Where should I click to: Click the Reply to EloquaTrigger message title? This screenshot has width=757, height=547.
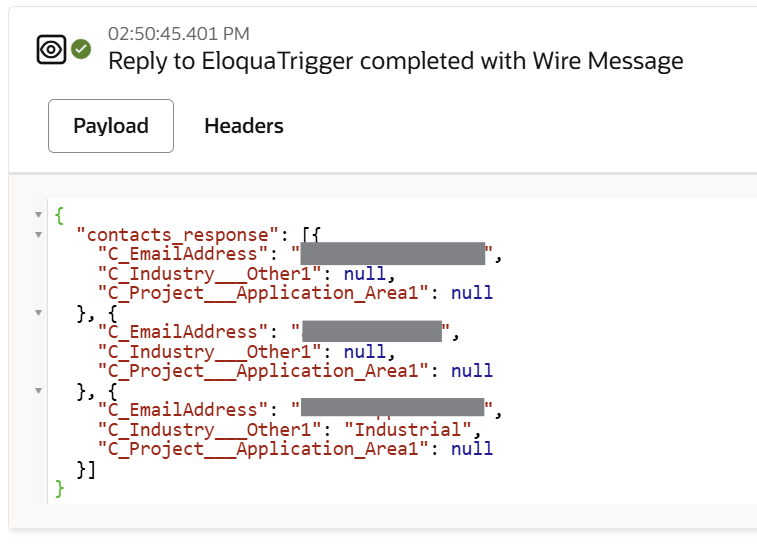click(x=395, y=61)
